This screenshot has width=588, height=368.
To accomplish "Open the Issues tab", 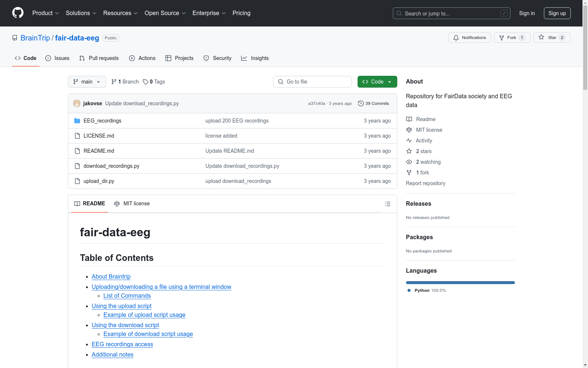I will [x=57, y=58].
